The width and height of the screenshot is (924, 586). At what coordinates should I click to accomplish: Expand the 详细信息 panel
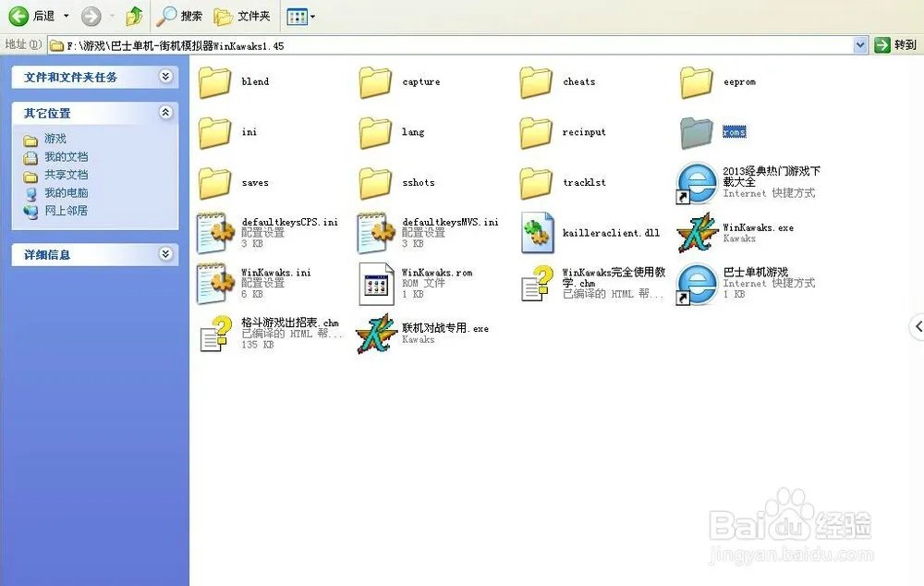pos(165,253)
